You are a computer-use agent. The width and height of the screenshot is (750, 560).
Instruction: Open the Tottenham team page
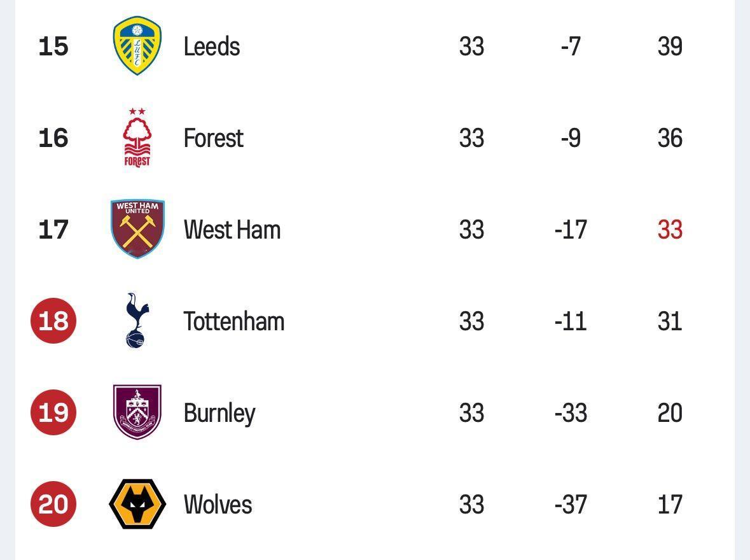tap(234, 321)
